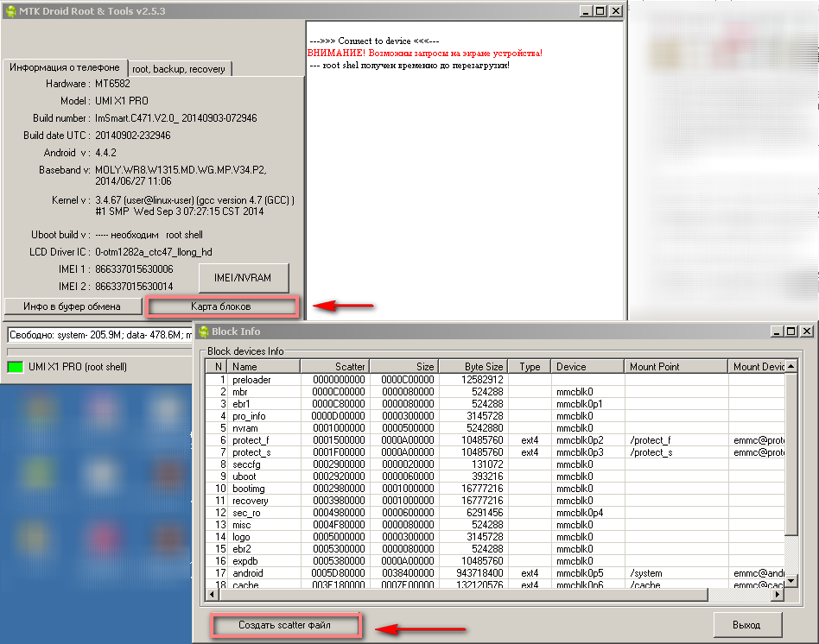Click the Android icon in the Block Info title bar

click(x=204, y=331)
